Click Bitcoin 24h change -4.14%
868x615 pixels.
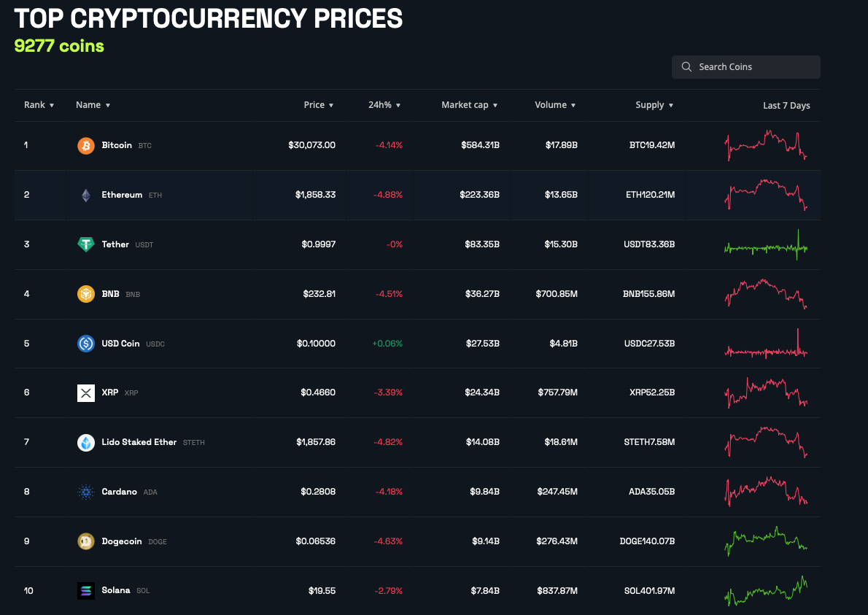click(x=389, y=145)
